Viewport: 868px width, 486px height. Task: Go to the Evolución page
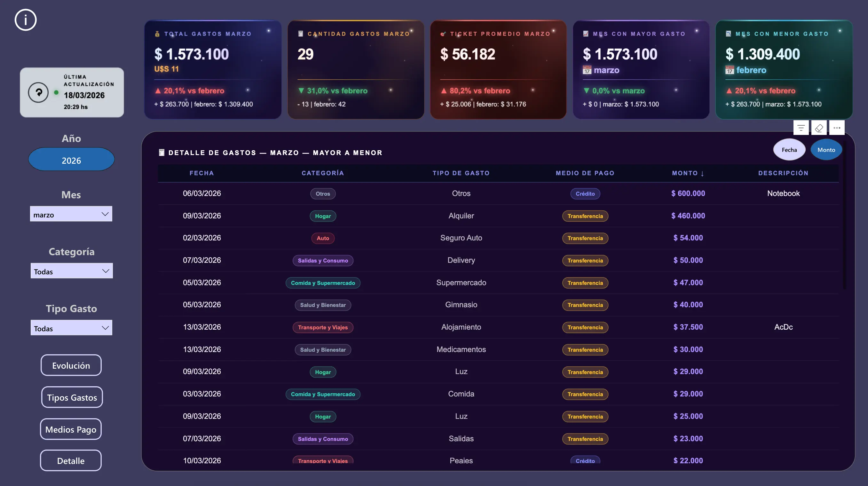tap(71, 365)
